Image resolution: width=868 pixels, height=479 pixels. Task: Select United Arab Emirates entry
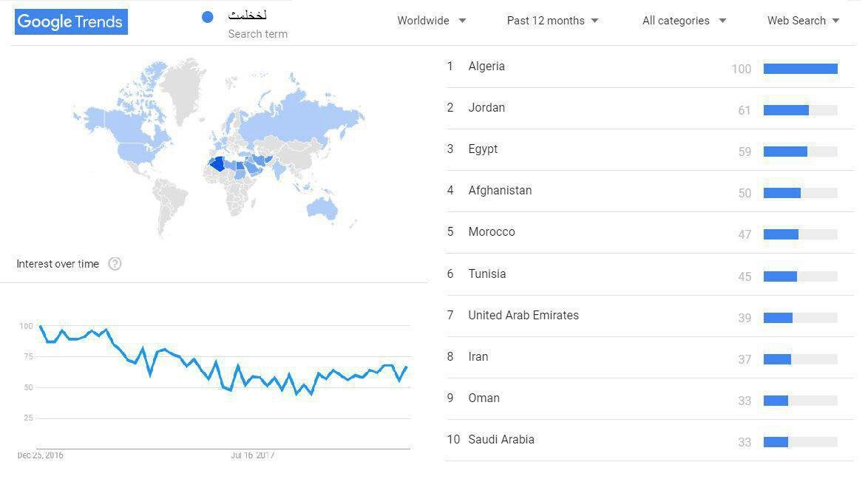point(523,316)
